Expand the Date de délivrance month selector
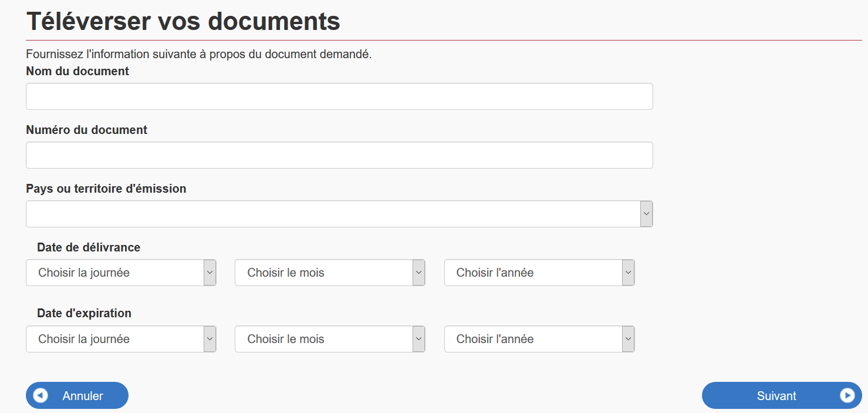The width and height of the screenshot is (868, 413). tap(330, 273)
